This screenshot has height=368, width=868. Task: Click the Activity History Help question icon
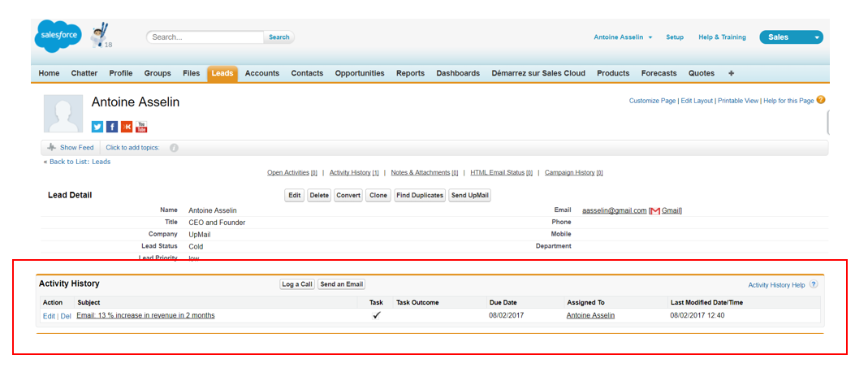click(814, 284)
